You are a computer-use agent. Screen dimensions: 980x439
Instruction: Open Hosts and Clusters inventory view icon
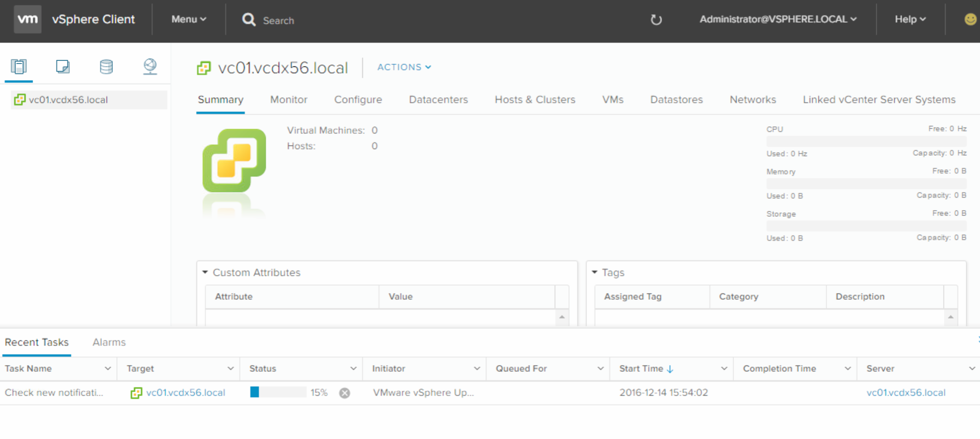coord(18,66)
